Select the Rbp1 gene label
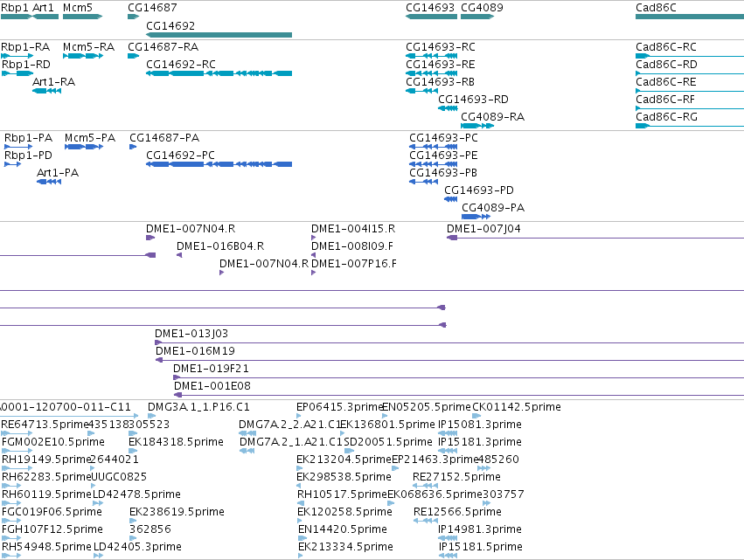 coord(14,8)
